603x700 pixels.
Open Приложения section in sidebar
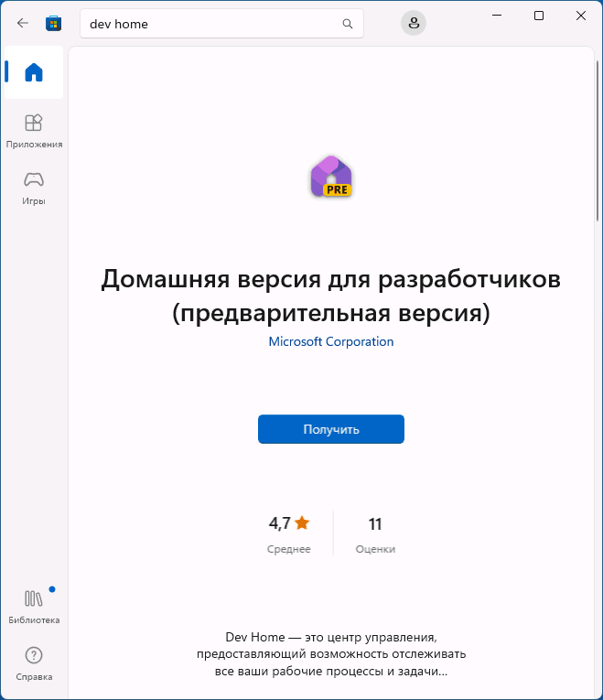[x=34, y=131]
